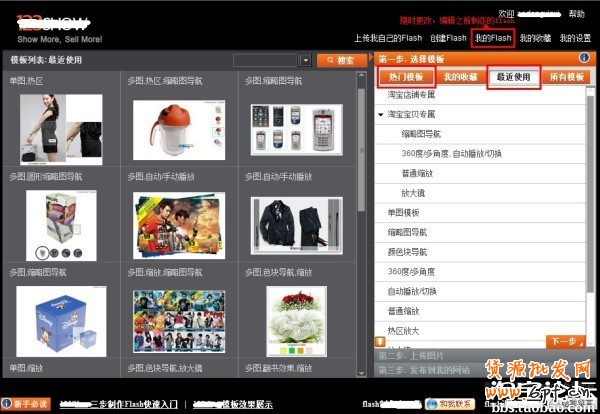Viewport: 600px width, 414px height.
Task: Click the template grid vertical scrollbar
Action: [x=362, y=200]
